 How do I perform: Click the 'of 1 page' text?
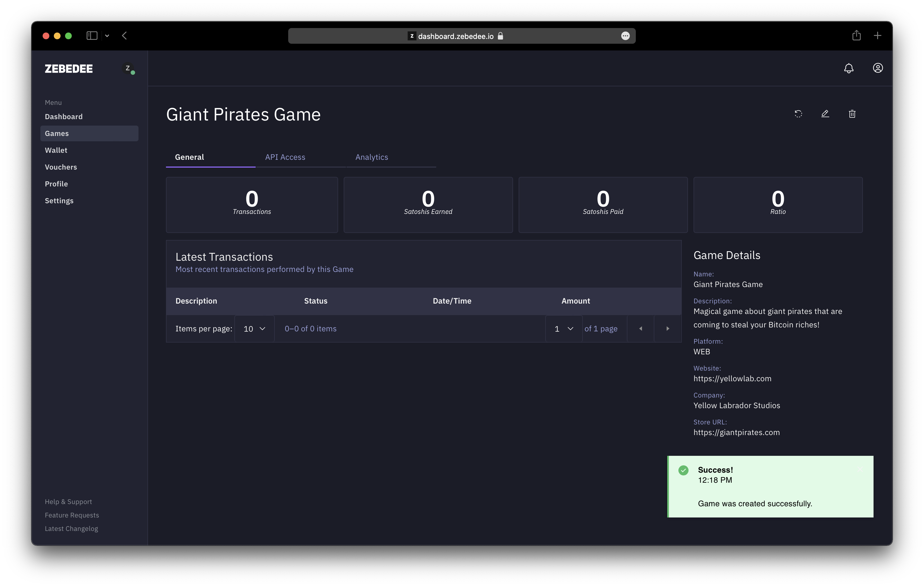pyautogui.click(x=601, y=329)
